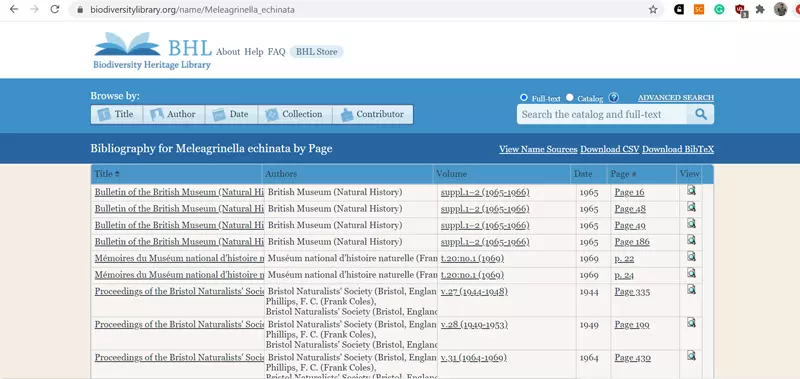Click the browser forward arrow
The height and width of the screenshot is (379, 800).
[x=34, y=9]
